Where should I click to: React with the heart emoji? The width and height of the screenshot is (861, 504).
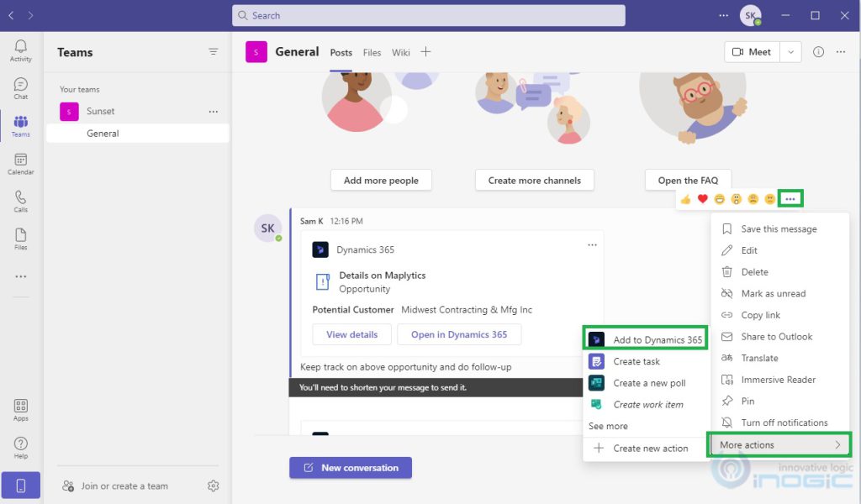pos(703,200)
